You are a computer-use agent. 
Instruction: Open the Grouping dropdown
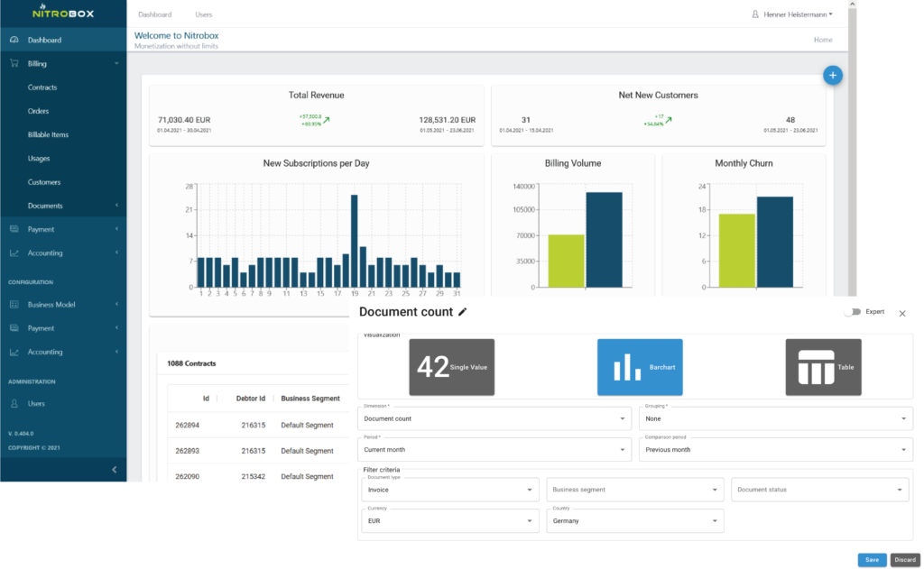(776, 418)
